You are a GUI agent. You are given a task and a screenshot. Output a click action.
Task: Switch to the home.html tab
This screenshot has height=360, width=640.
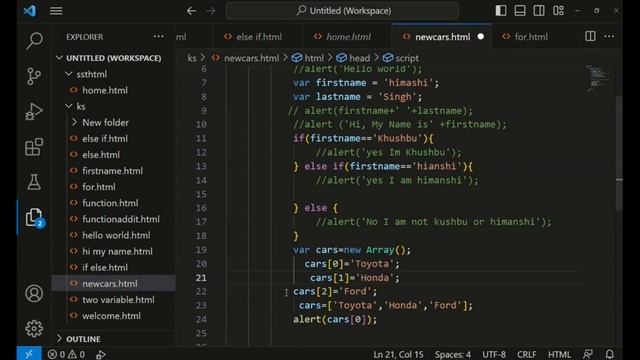tap(348, 37)
